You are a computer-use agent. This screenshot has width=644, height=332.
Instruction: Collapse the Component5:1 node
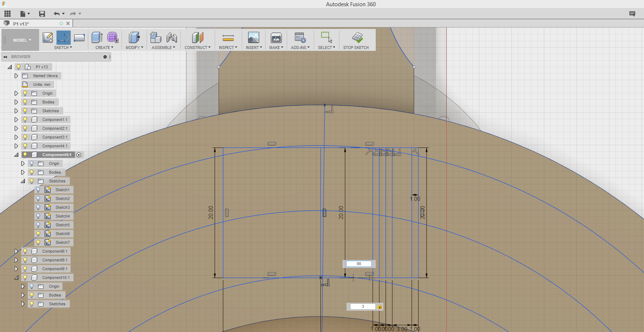(16, 155)
